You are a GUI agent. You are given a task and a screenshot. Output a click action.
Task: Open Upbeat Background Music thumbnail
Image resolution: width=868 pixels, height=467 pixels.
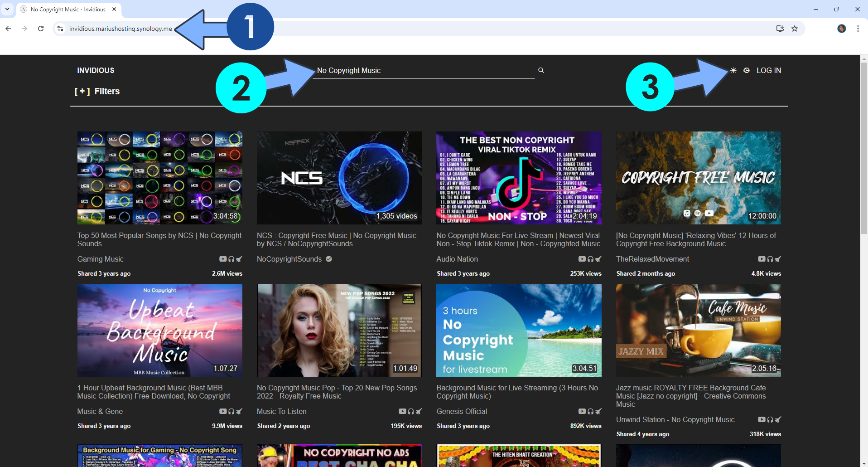coord(160,330)
